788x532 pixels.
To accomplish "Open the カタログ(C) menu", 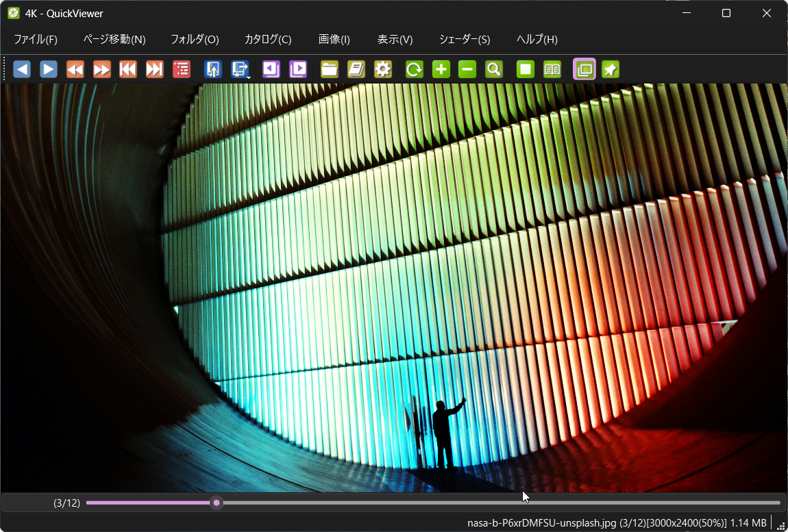I will [x=268, y=39].
